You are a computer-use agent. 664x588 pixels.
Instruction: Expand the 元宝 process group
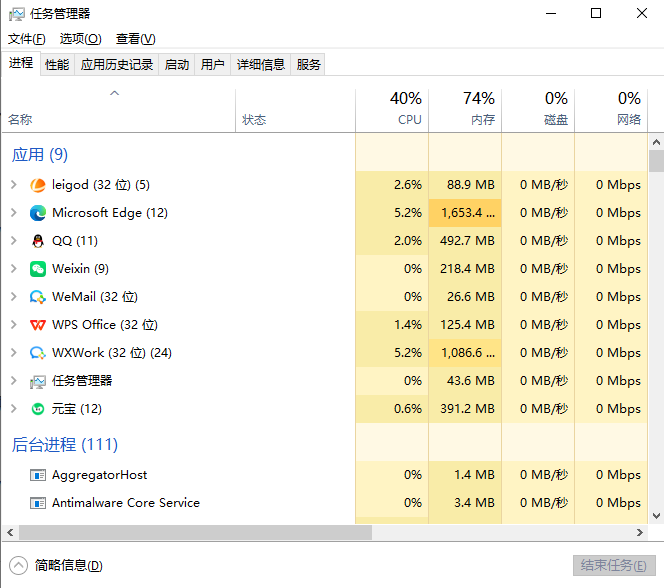click(14, 409)
